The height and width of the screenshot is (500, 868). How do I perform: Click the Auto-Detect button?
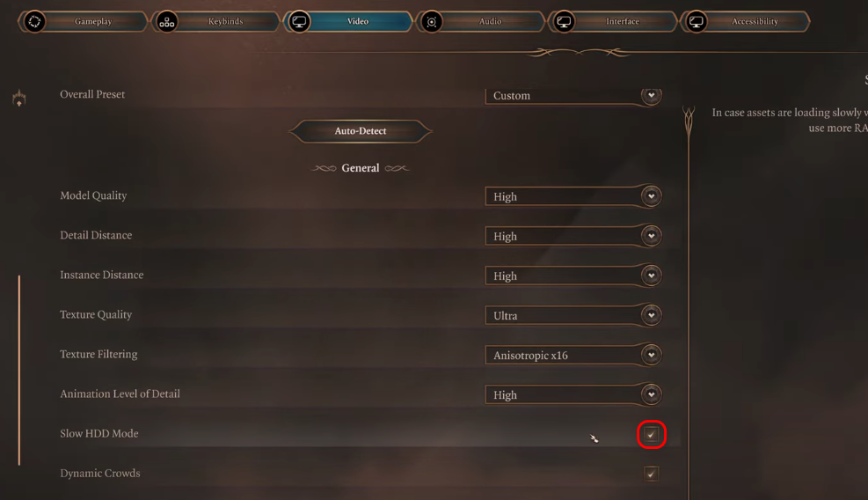click(361, 131)
